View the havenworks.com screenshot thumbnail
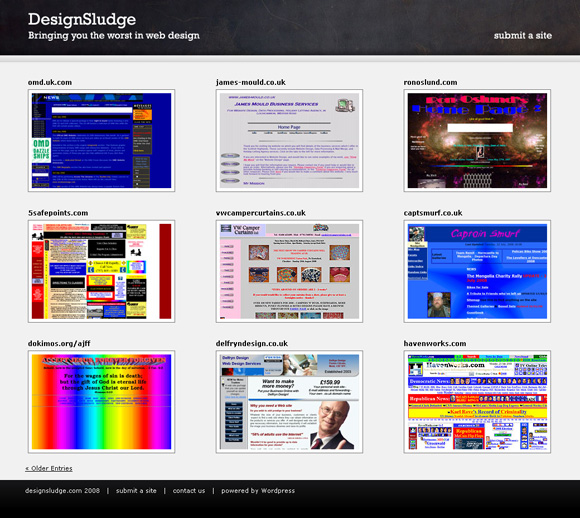The width and height of the screenshot is (580, 518). tap(477, 402)
